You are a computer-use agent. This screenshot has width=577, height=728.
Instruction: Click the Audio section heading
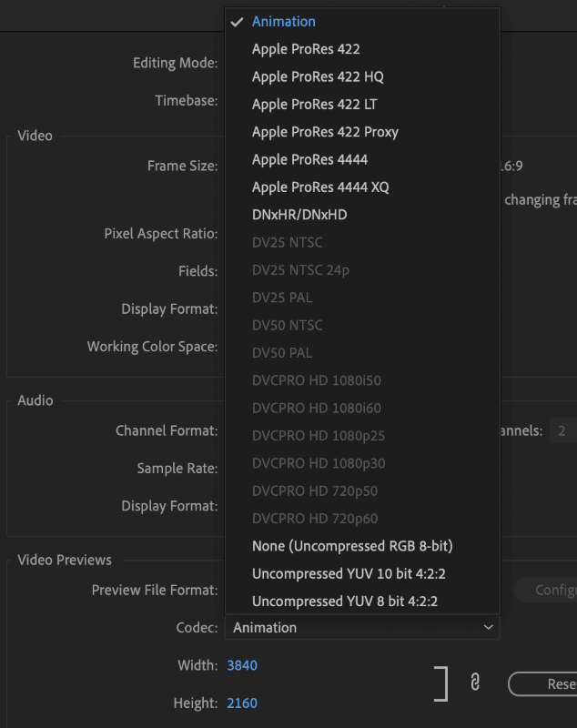point(35,400)
